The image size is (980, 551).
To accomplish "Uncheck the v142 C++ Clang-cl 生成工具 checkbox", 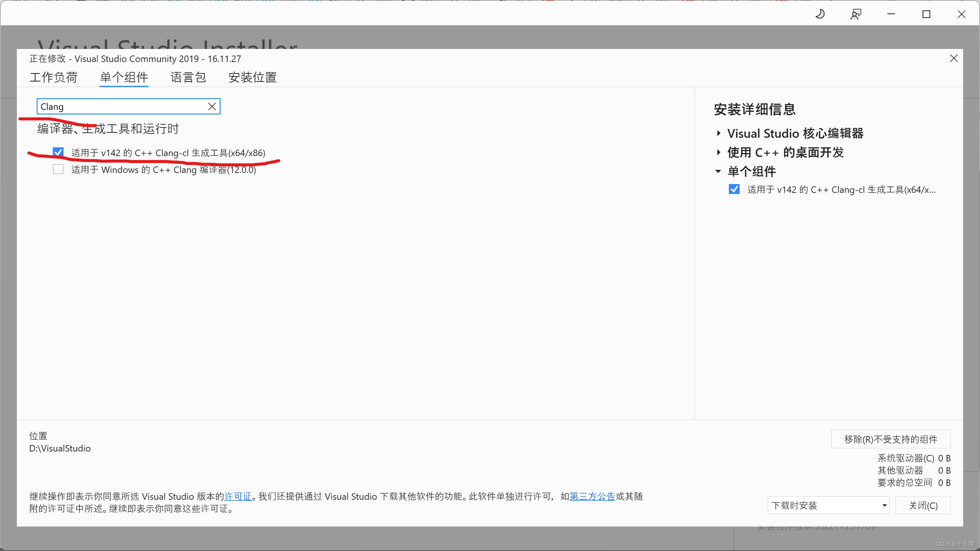I will pos(58,152).
